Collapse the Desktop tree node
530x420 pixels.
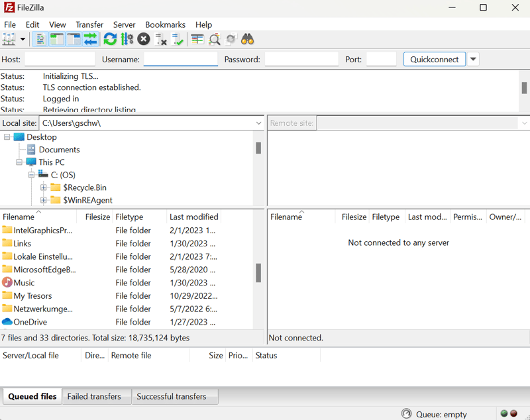coord(7,137)
